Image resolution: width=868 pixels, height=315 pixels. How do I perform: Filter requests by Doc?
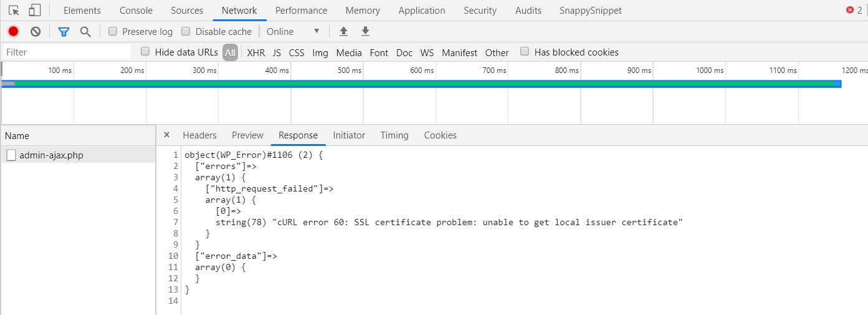click(x=404, y=53)
